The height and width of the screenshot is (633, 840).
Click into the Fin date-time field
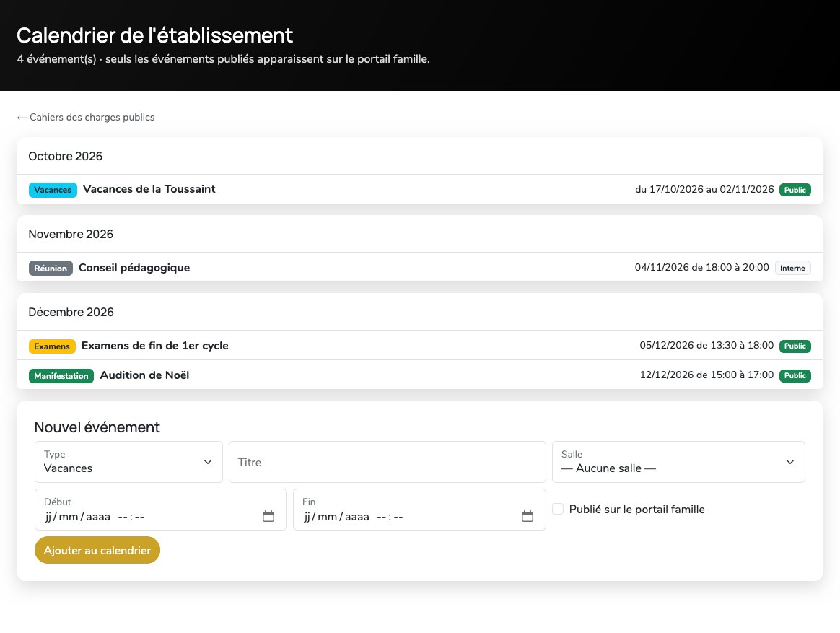click(419, 510)
